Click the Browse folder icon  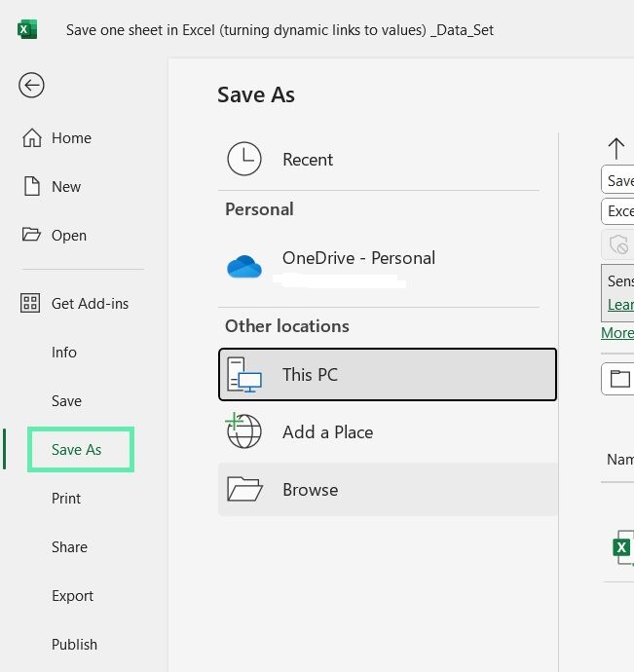pos(244,489)
